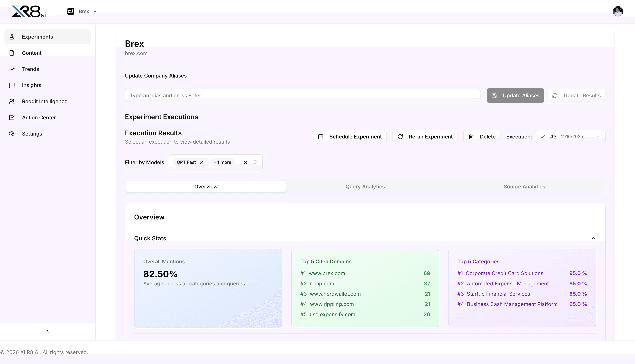Image resolution: width=635 pixels, height=364 pixels.
Task: Click the alias text input field
Action: tap(303, 95)
